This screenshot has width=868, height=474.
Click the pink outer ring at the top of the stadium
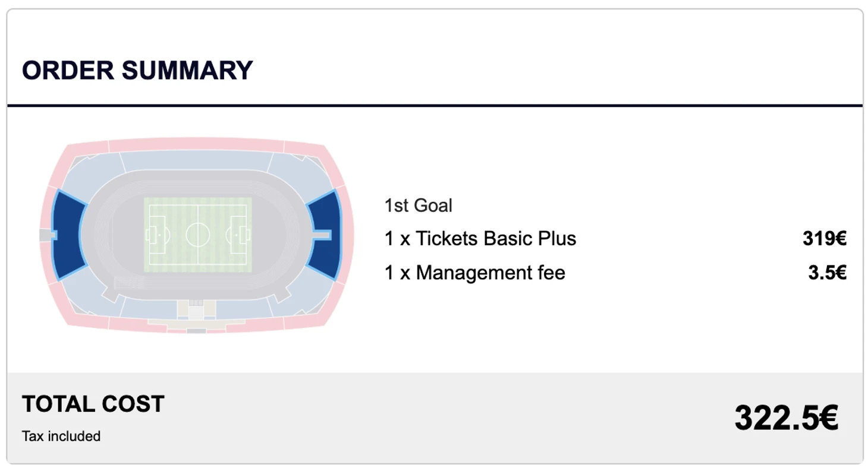(196, 144)
